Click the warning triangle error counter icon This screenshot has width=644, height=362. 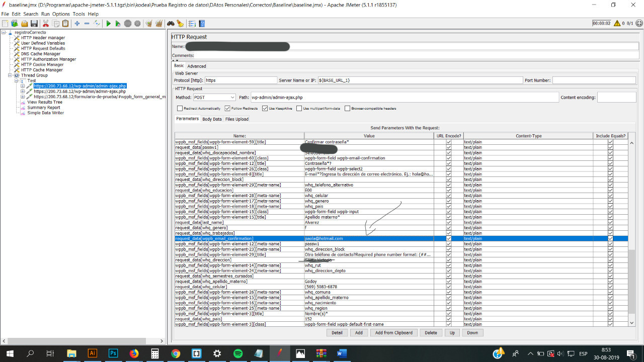(617, 23)
